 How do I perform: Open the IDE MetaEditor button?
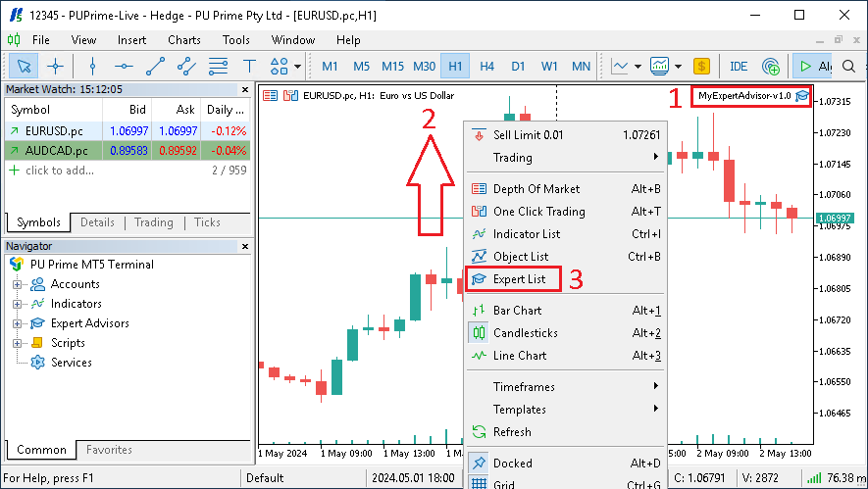click(x=739, y=67)
